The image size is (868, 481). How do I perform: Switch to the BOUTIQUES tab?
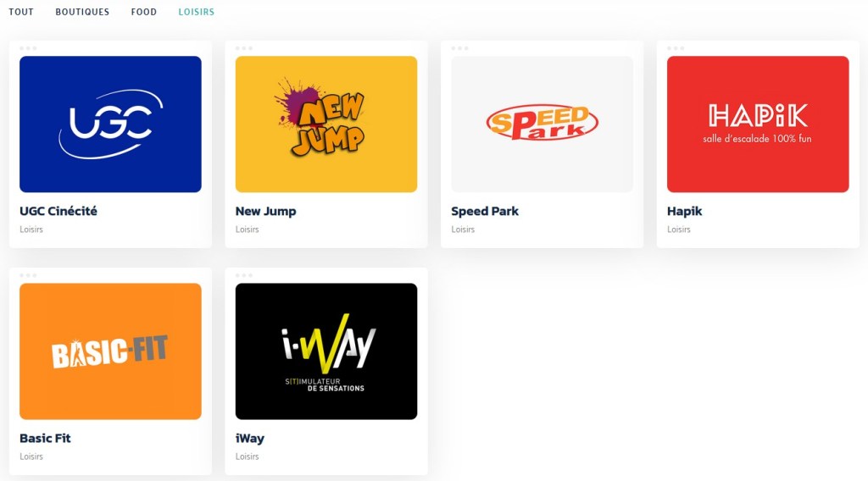[x=82, y=12]
